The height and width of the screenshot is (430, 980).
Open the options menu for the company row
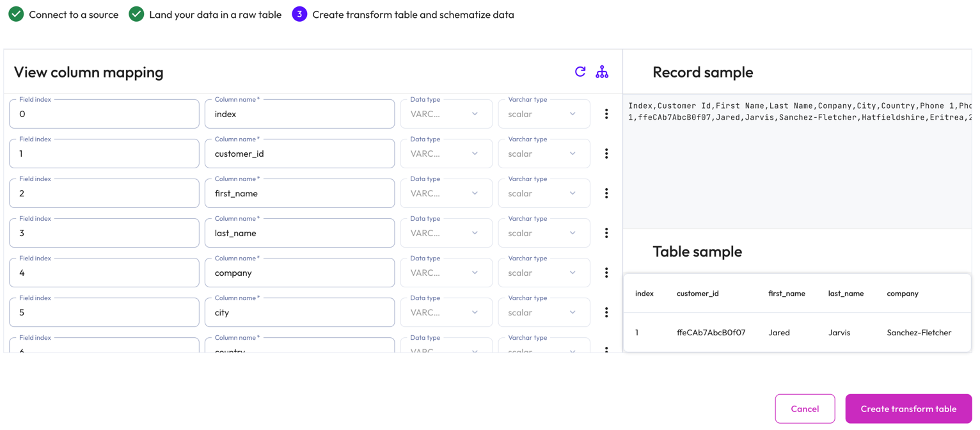606,272
